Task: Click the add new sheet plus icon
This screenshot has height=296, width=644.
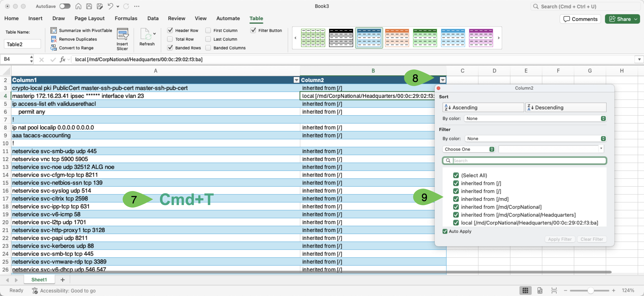Action: [62, 279]
